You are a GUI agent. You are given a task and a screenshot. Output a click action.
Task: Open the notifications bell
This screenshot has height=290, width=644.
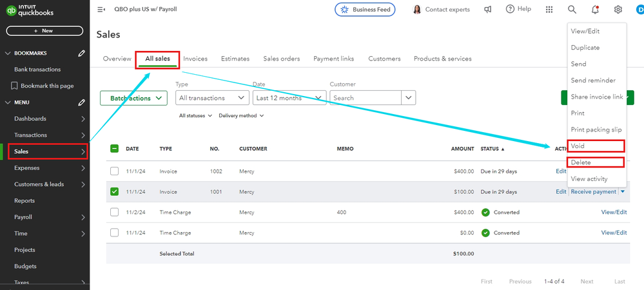tap(595, 10)
